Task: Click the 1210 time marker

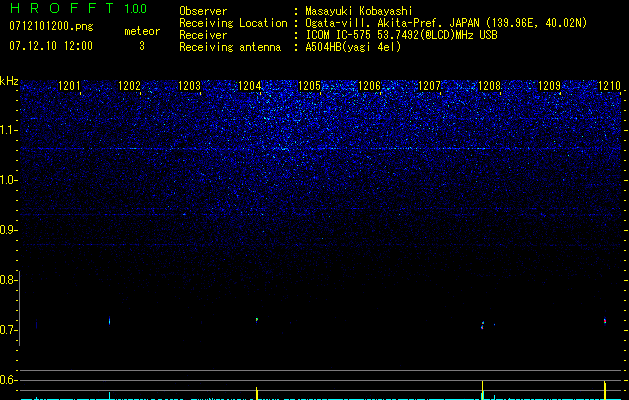Action: tap(609, 85)
